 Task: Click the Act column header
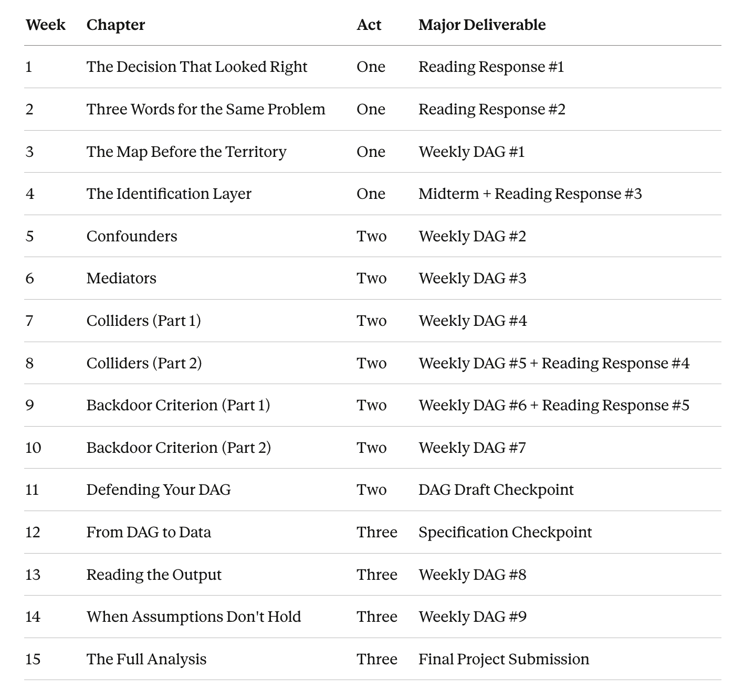click(x=369, y=25)
